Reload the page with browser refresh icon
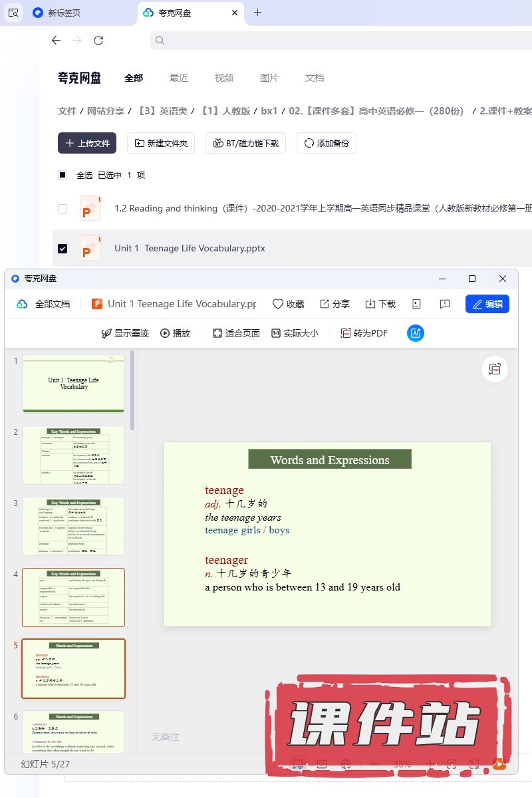 click(98, 41)
